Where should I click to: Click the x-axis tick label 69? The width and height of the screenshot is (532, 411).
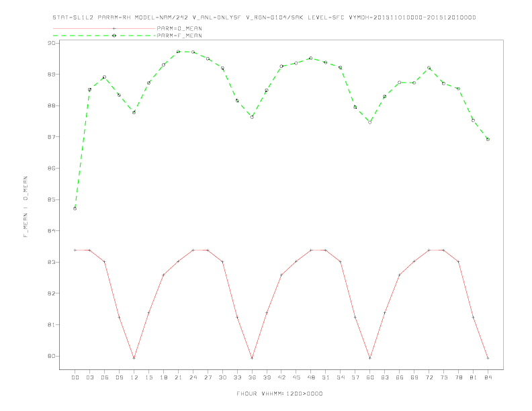(414, 377)
